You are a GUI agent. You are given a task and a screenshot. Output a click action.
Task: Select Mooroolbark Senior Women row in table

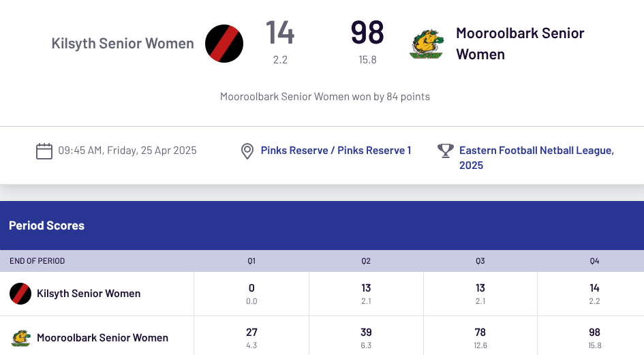point(102,338)
